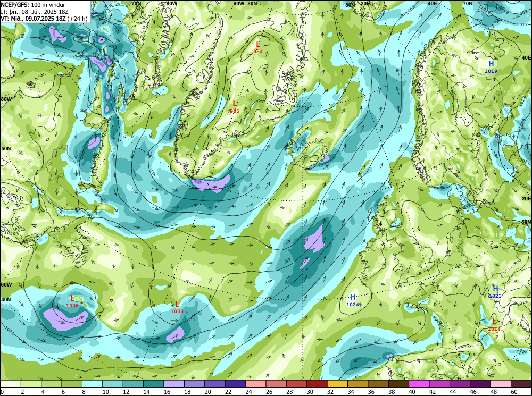Viewport: 532px width, 396px height.
Task: Pick the 34–36 gold legend swatch
Action: [358, 384]
